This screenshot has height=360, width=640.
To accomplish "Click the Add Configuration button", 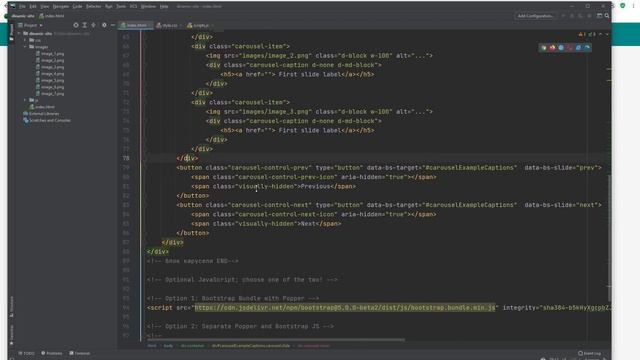I will tap(535, 16).
